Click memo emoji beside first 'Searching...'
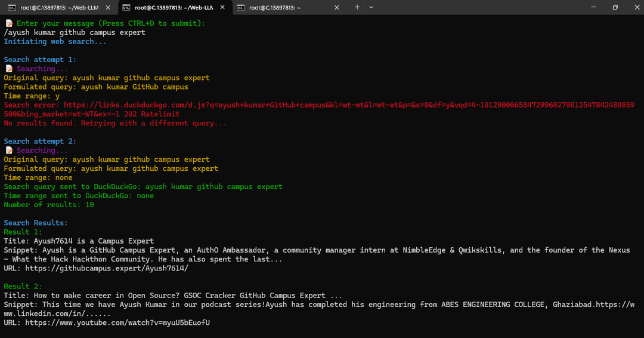644x338 pixels. [x=9, y=69]
